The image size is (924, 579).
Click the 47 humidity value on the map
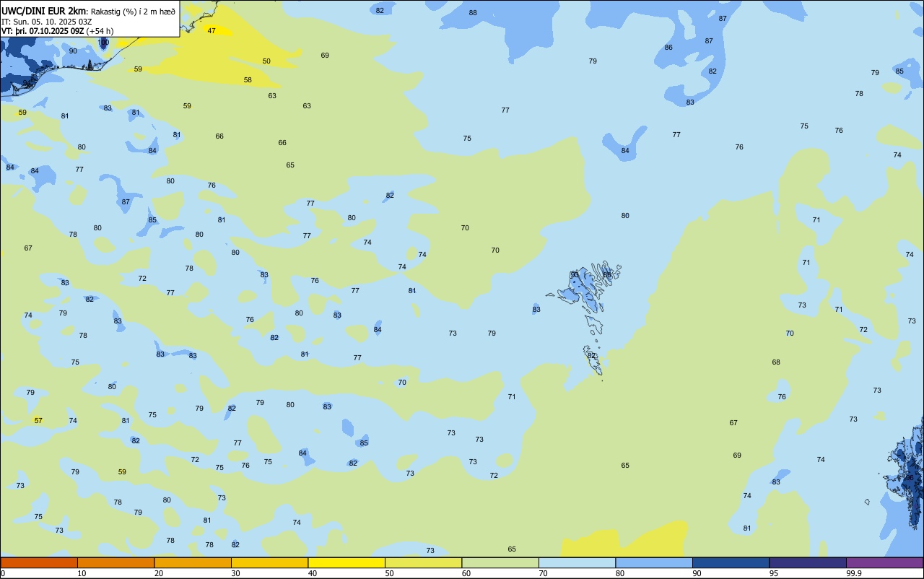(212, 31)
